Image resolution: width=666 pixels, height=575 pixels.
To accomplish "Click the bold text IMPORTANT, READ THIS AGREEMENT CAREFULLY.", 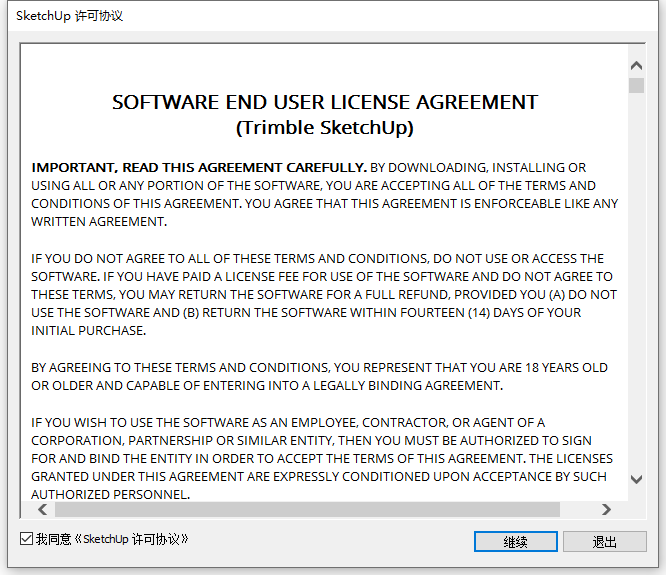I will point(199,168).
